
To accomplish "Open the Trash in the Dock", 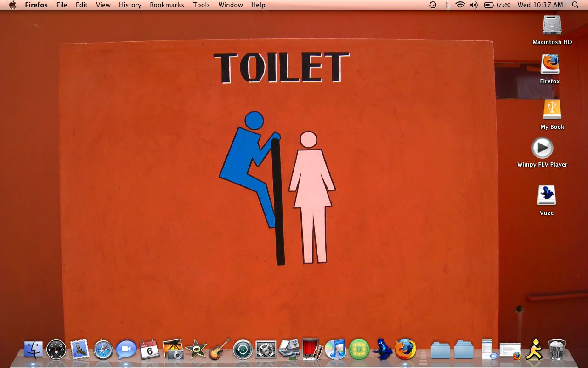I will pos(557,350).
